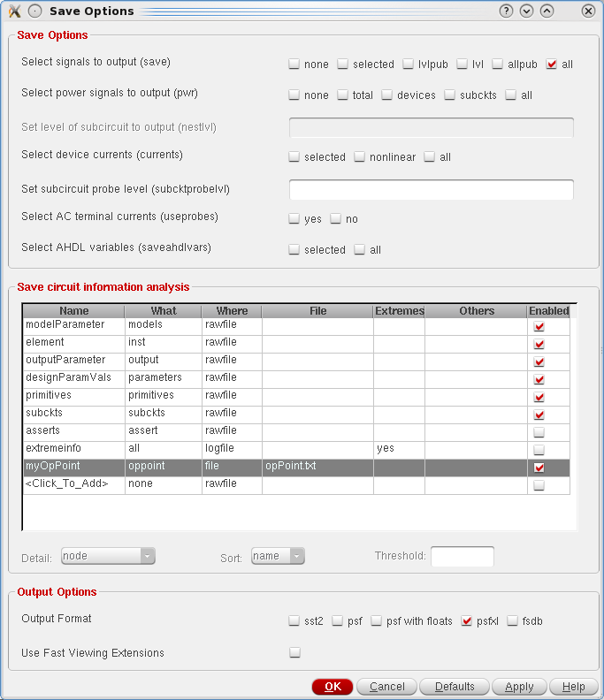Open the Detail dropdown showing 'node'
Screen dimensions: 604x700
point(108,556)
